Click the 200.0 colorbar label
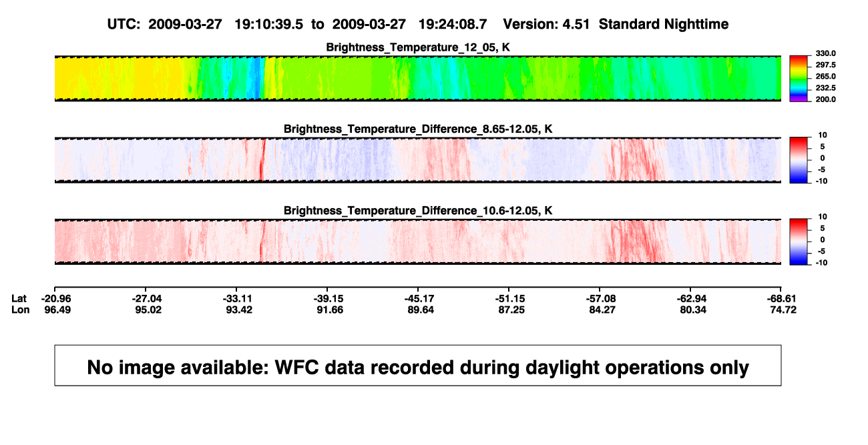The width and height of the screenshot is (868, 445). coord(825,99)
